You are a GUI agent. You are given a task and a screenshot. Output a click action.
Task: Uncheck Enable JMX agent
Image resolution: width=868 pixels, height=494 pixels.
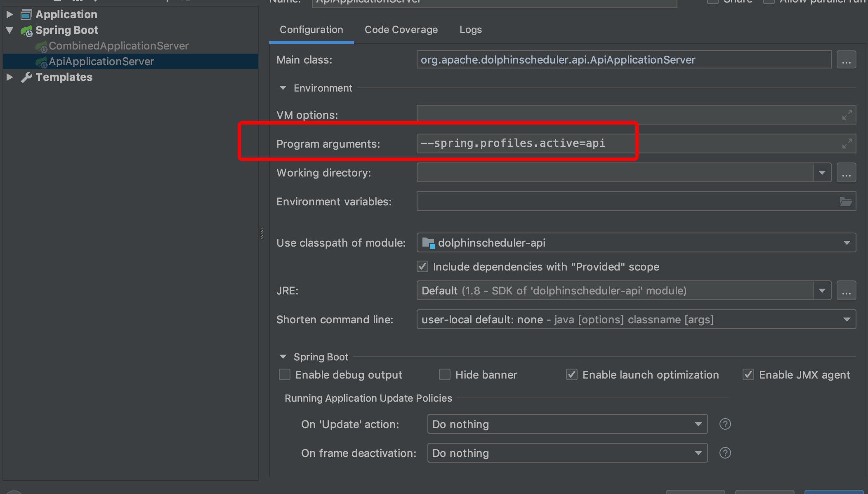(748, 374)
